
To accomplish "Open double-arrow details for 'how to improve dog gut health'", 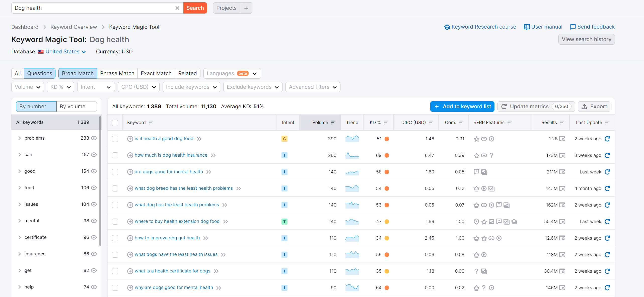I will pos(206,238).
